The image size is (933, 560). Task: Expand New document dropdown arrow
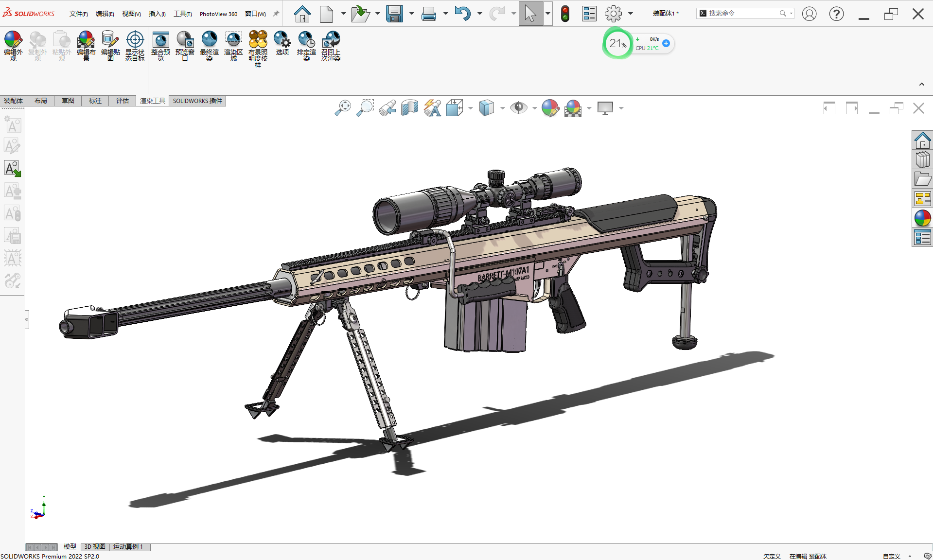click(343, 14)
